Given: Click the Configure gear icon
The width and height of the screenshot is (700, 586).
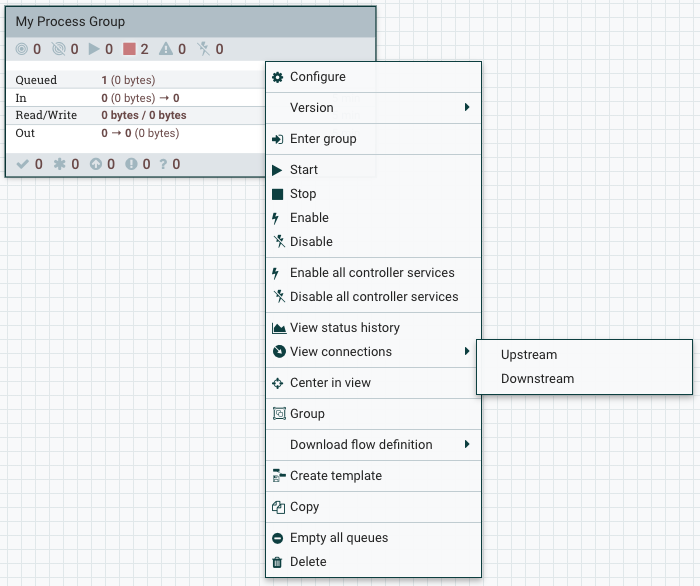Looking at the screenshot, I should tap(278, 77).
